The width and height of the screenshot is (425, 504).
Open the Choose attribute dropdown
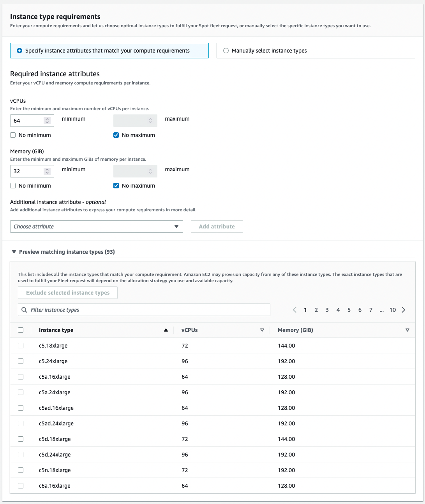96,226
